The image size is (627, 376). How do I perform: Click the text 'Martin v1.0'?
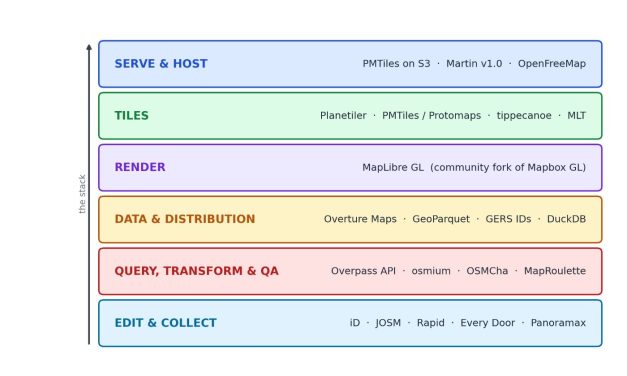474,64
